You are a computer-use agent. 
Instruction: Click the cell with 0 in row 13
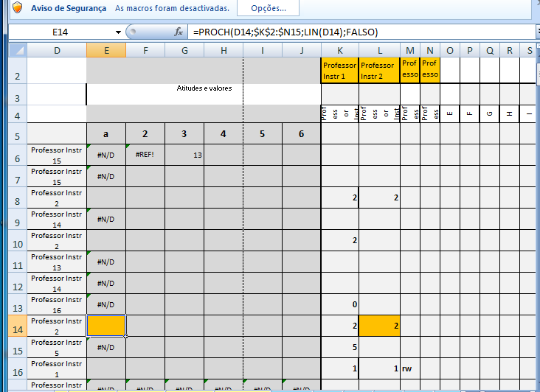point(339,304)
